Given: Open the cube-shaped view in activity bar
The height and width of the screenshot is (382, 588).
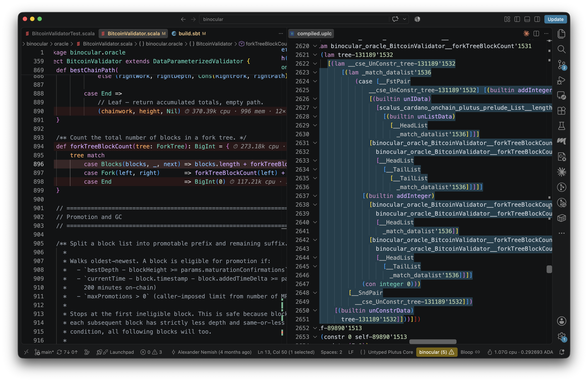Looking at the screenshot, I should (x=561, y=218).
